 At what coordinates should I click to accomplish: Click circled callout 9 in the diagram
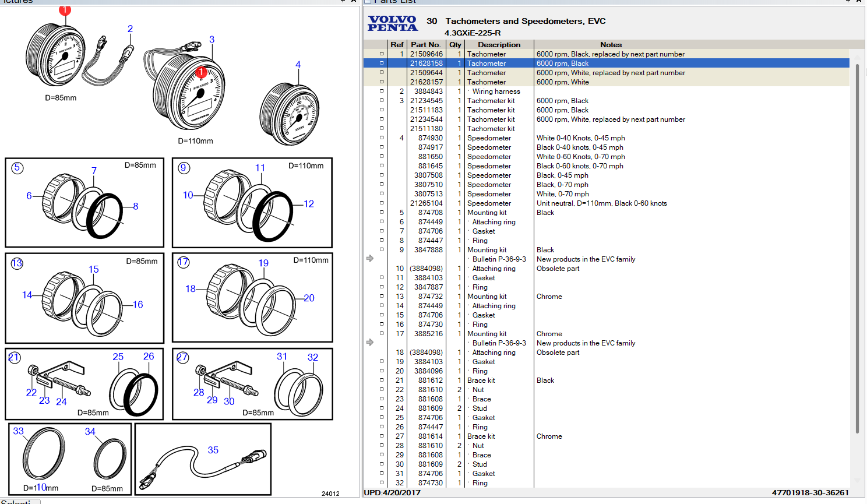click(x=184, y=168)
